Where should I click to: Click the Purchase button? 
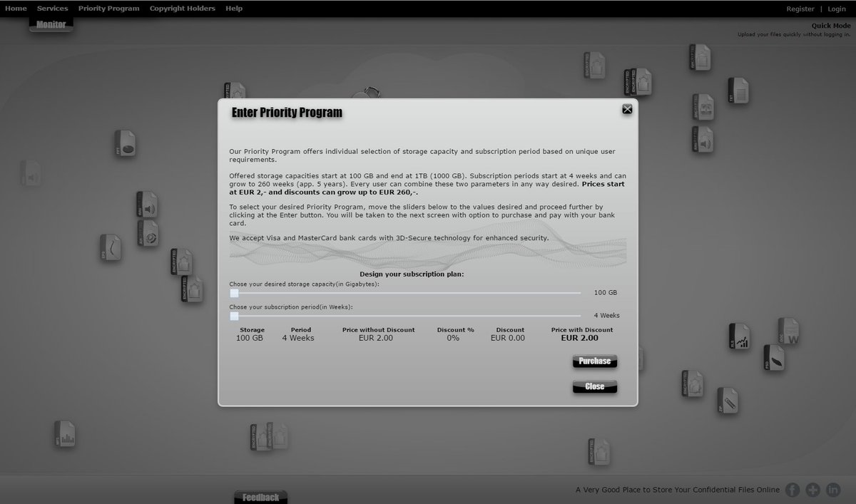pyautogui.click(x=595, y=361)
